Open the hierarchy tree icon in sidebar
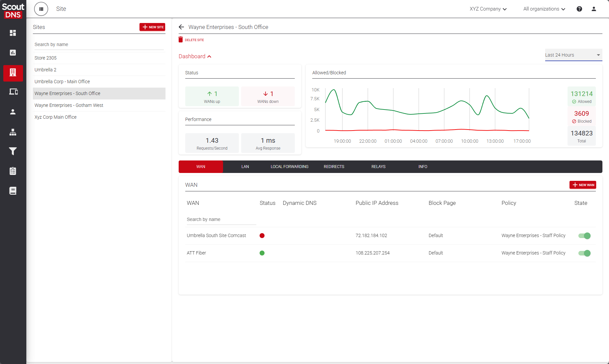The image size is (609, 364). pos(13,132)
